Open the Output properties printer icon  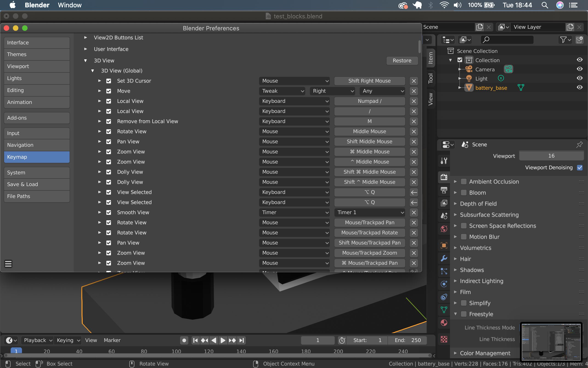click(444, 190)
